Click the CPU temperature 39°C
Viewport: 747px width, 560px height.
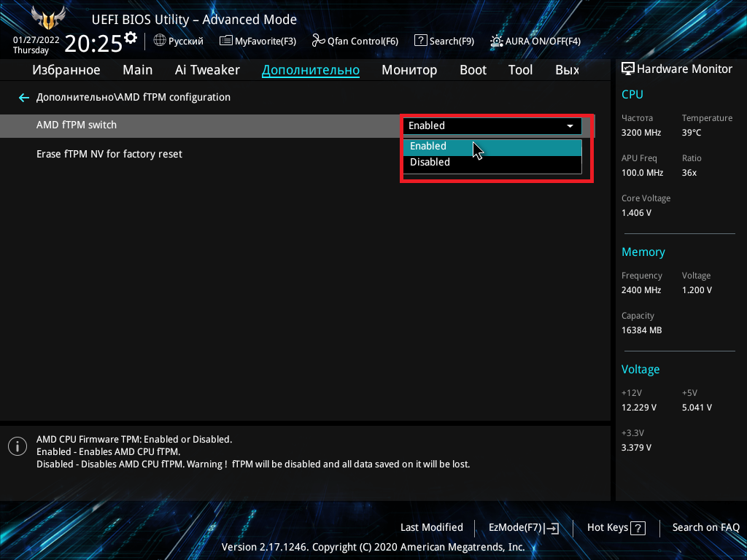click(692, 133)
